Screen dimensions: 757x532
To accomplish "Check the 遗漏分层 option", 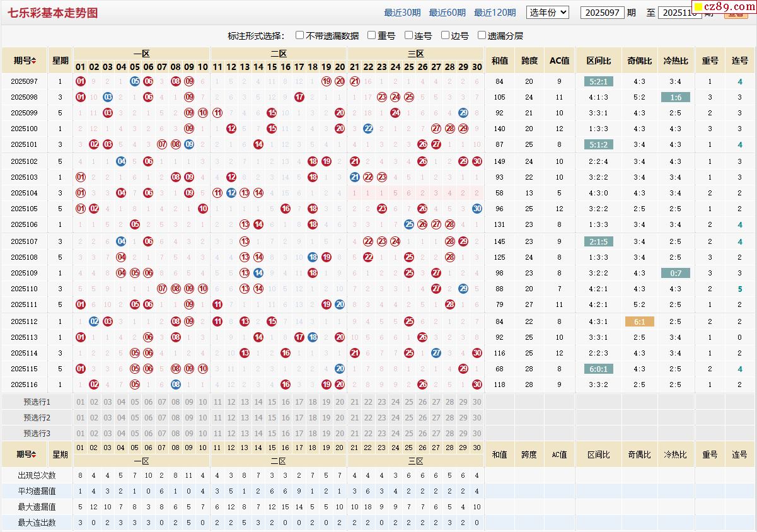I will [x=482, y=36].
